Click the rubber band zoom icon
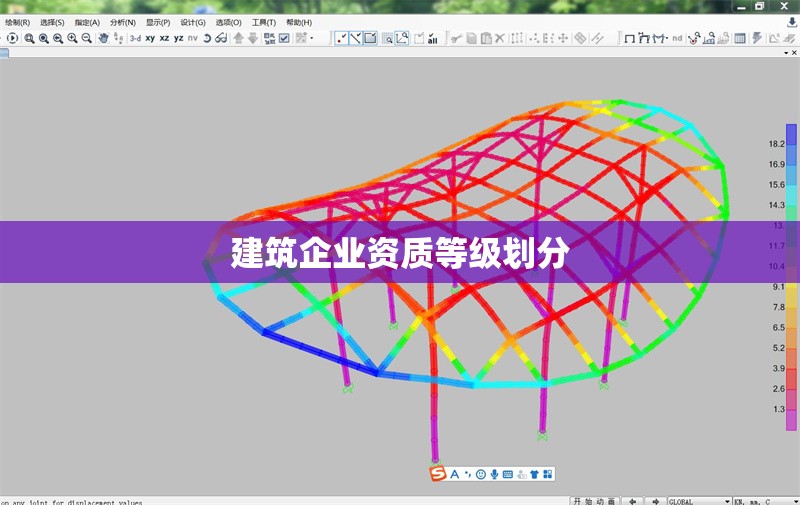This screenshot has width=800, height=505. click(x=30, y=38)
